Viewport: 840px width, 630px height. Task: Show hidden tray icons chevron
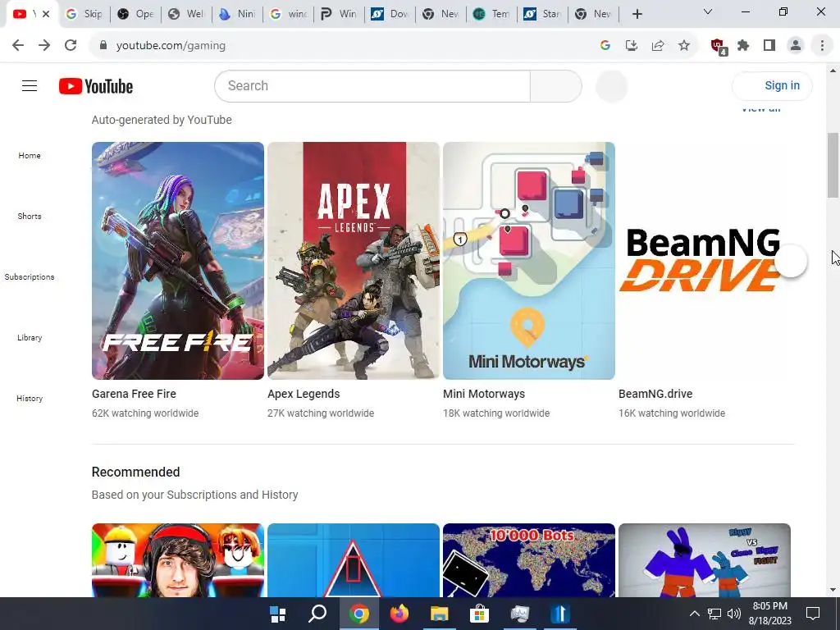(x=694, y=614)
